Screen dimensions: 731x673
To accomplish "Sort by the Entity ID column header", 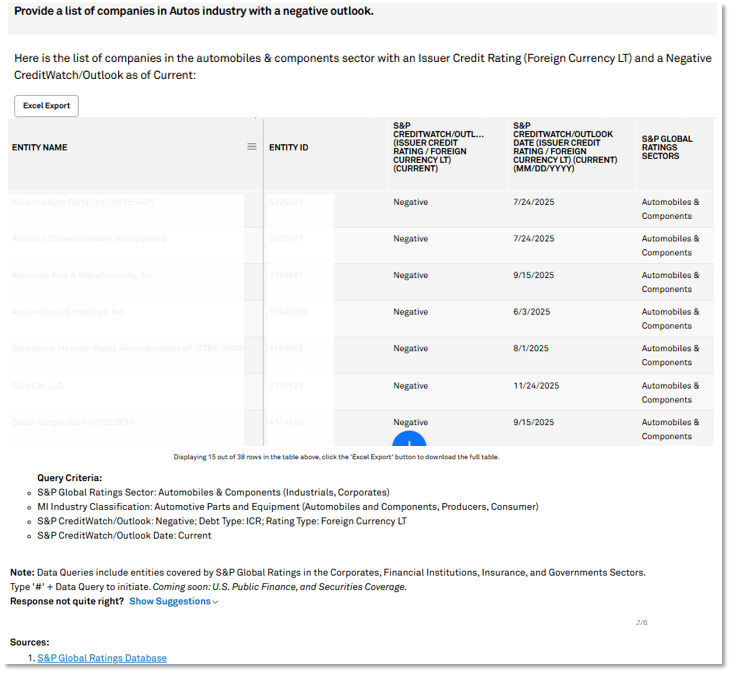I will [x=289, y=148].
